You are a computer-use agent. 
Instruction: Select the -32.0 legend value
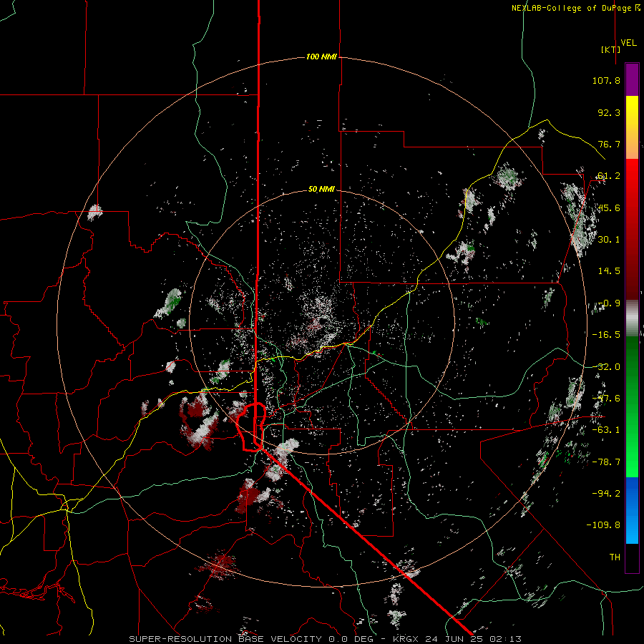click(x=606, y=367)
